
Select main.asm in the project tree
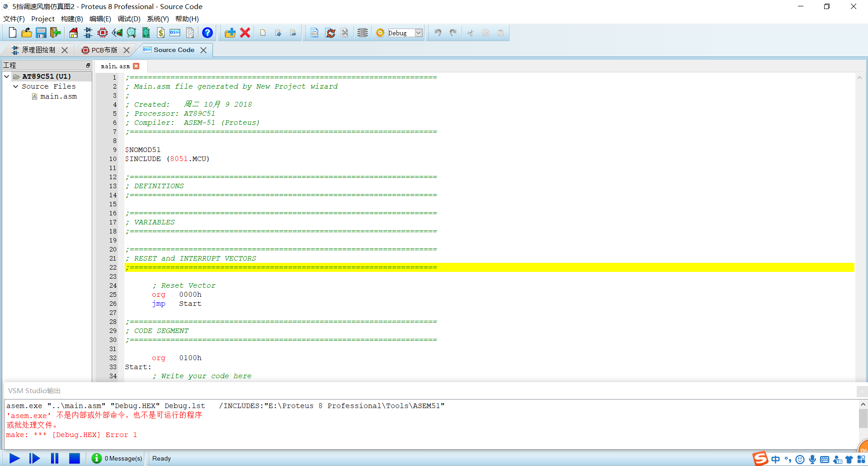(x=58, y=96)
